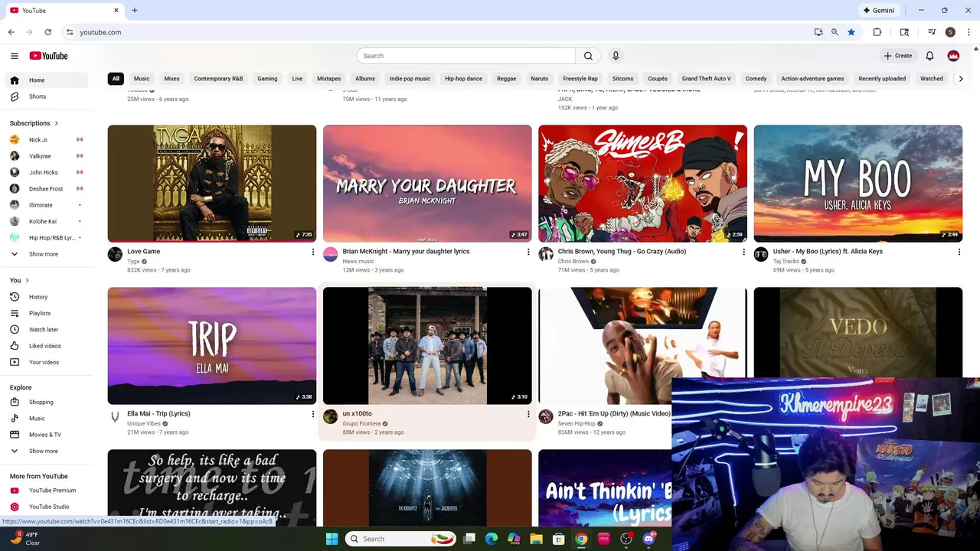Select the Grand Theft Auto V chip
Image resolution: width=980 pixels, height=551 pixels.
[x=706, y=79]
